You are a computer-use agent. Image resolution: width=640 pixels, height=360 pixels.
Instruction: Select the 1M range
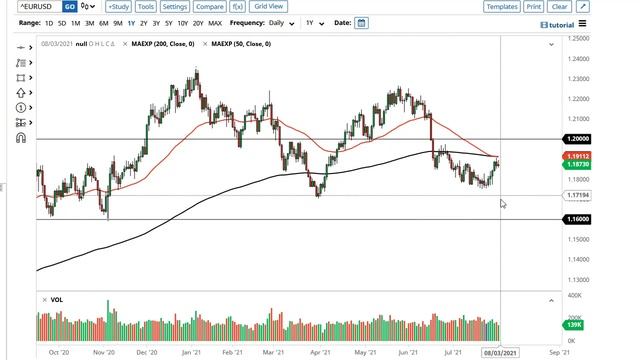point(76,23)
